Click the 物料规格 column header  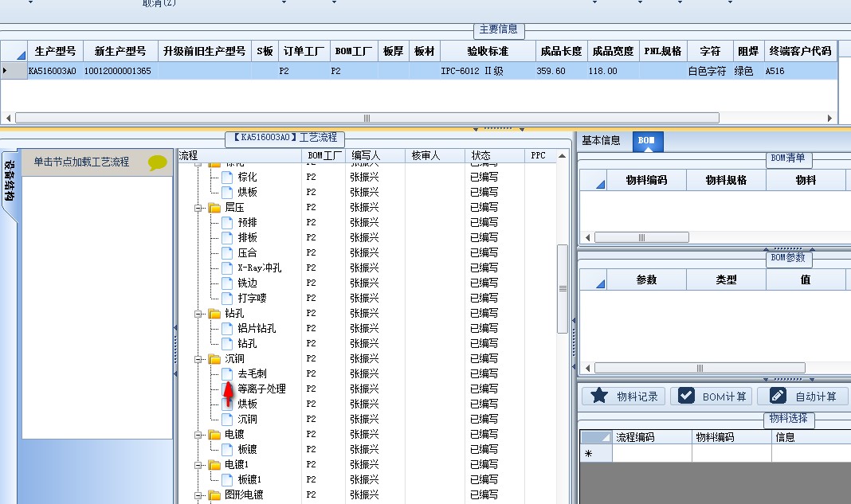click(726, 180)
